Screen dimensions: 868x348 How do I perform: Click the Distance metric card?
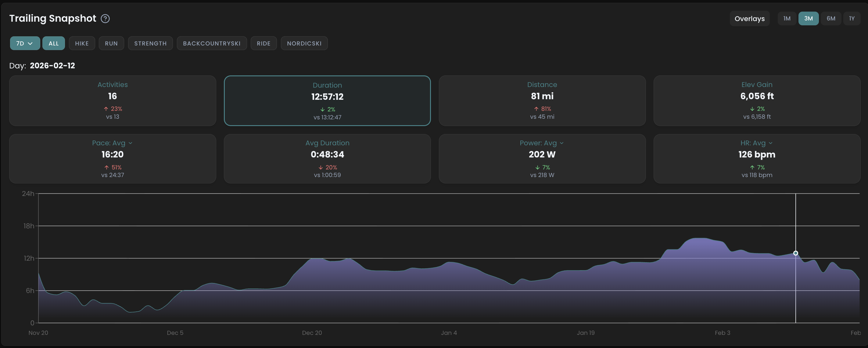click(542, 100)
